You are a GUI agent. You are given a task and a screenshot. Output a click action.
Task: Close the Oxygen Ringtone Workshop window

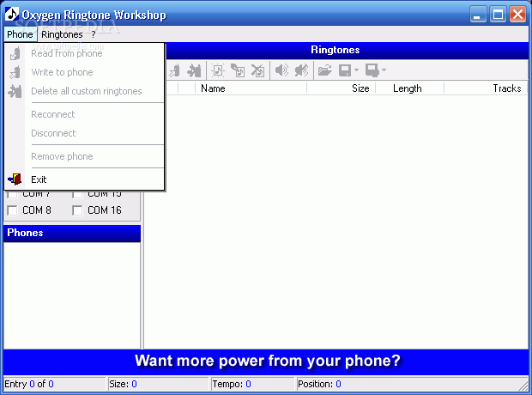(x=517, y=15)
